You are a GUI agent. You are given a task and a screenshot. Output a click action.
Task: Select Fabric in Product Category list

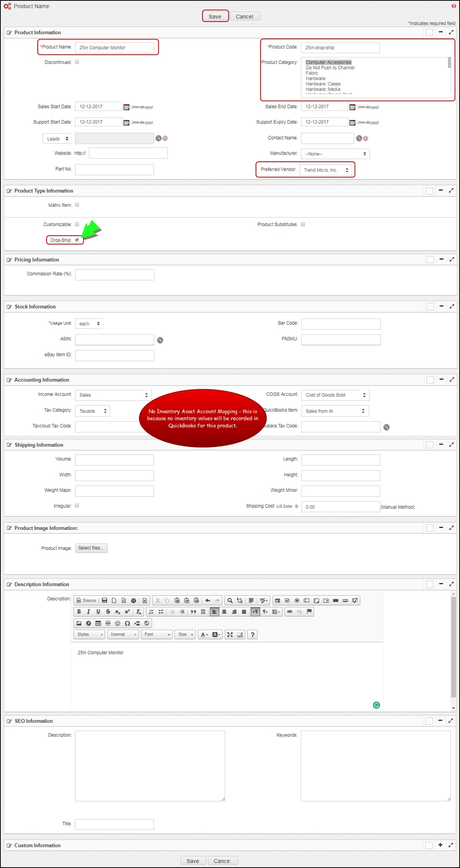312,73
